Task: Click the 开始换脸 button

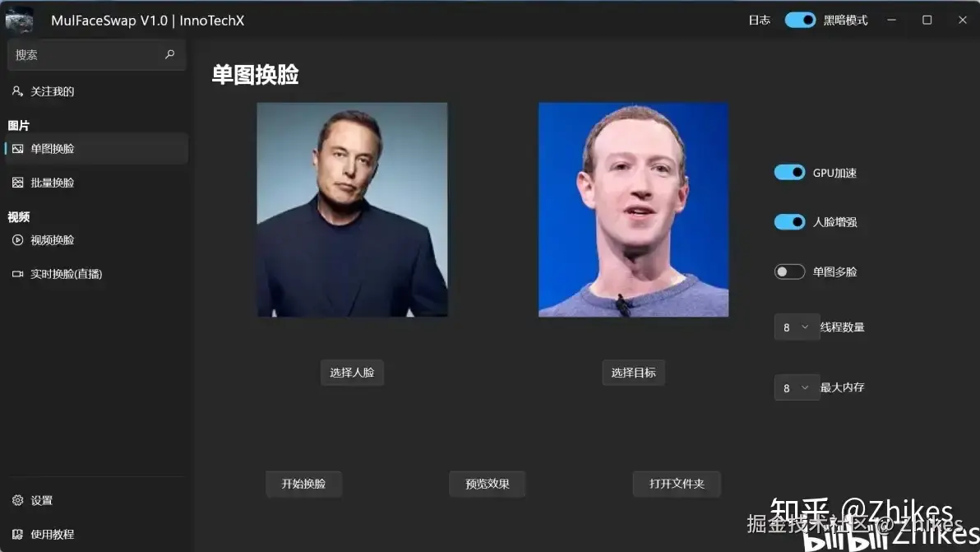Action: pos(303,484)
